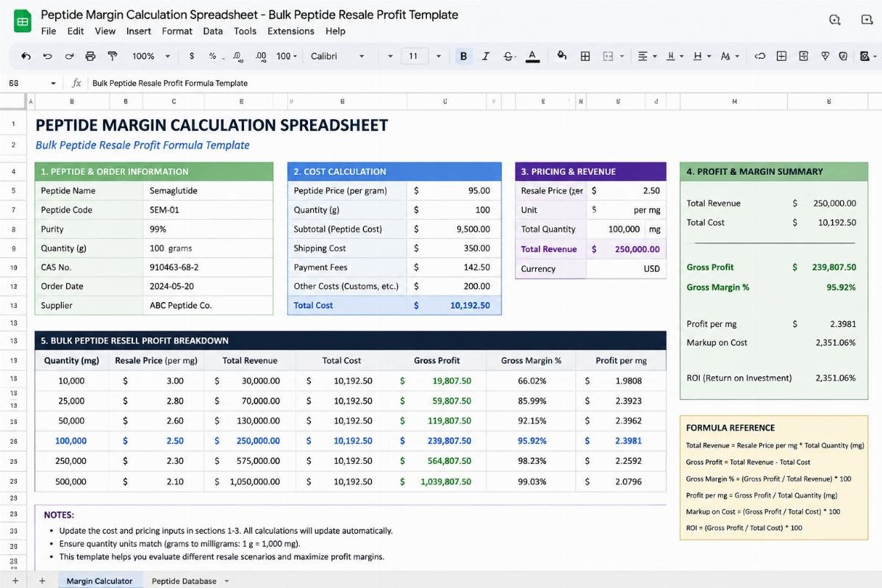The height and width of the screenshot is (588, 882).
Task: Click first top-right header icon beside title
Action: (x=835, y=20)
